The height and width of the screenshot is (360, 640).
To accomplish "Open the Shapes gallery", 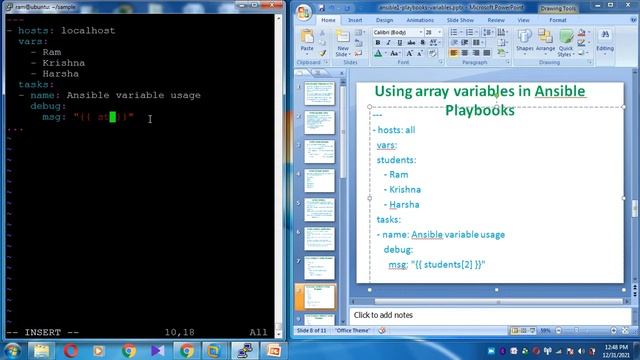I will click(524, 41).
